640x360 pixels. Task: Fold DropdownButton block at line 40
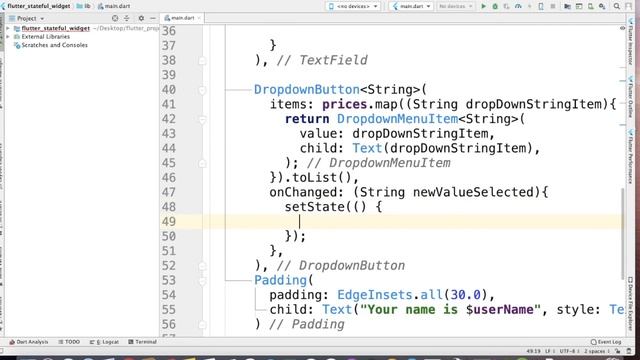point(202,90)
